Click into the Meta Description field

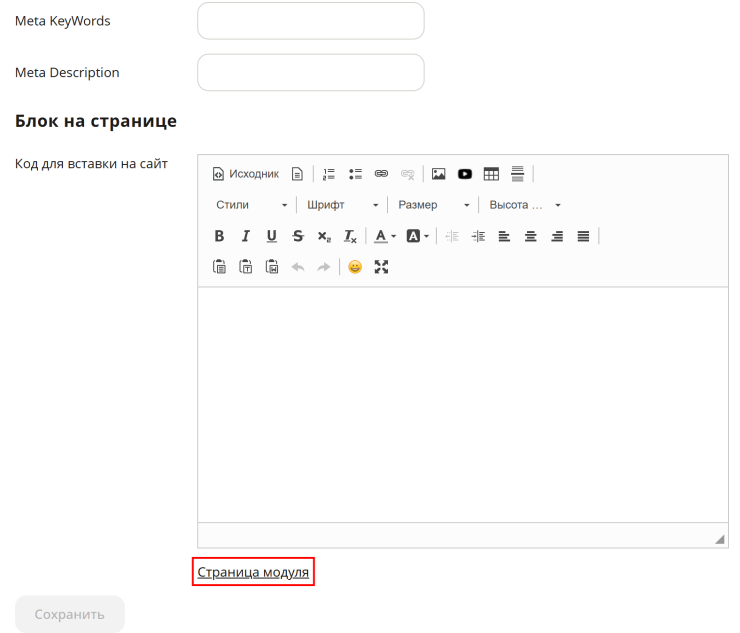[311, 72]
